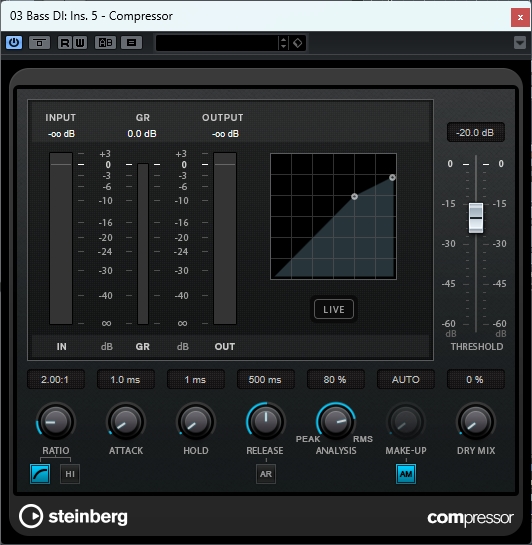Click the window title "03 Bass DI: Ins. 5 - Compressor"
The height and width of the screenshot is (545, 532).
[x=91, y=16]
